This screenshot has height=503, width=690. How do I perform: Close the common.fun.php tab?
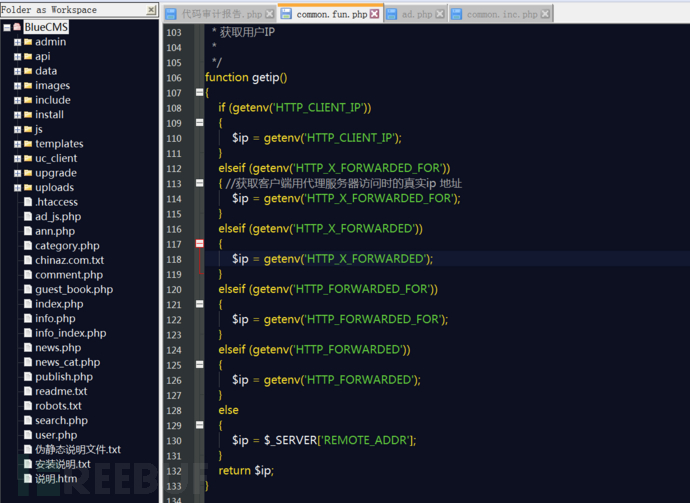[374, 15]
